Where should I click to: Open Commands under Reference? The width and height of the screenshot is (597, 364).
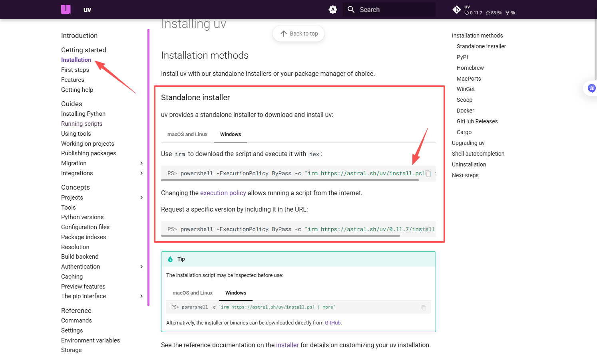coord(76,320)
